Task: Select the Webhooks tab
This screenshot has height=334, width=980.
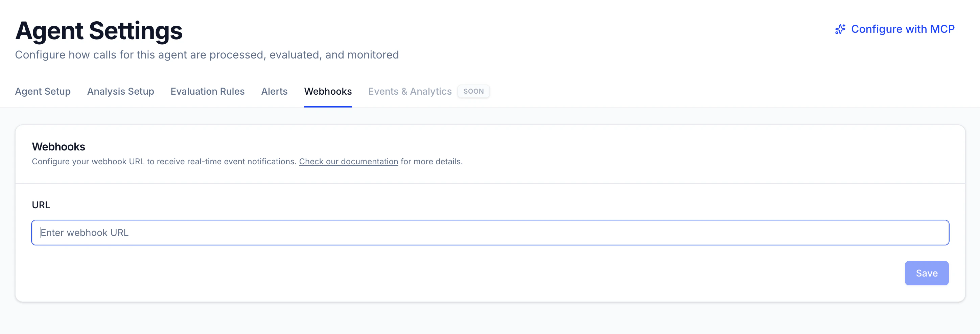Action: click(x=328, y=91)
